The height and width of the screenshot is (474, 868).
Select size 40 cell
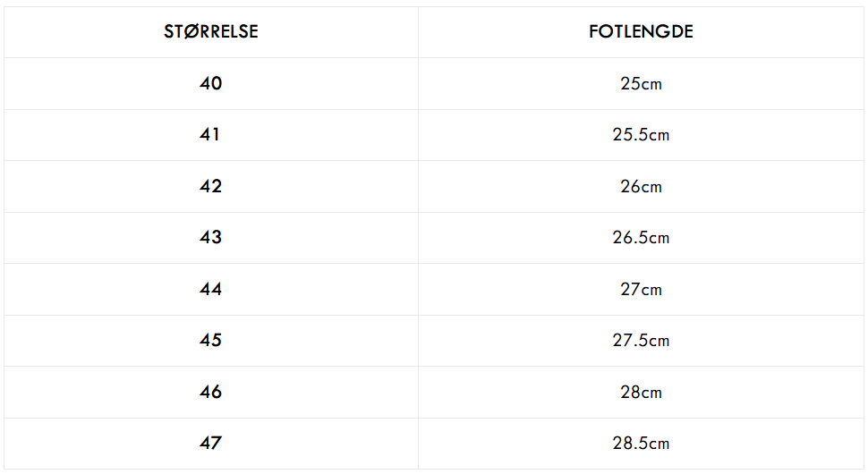pyautogui.click(x=211, y=83)
